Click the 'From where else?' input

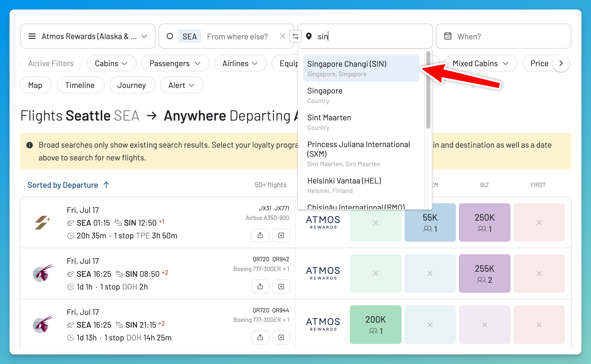click(x=237, y=37)
